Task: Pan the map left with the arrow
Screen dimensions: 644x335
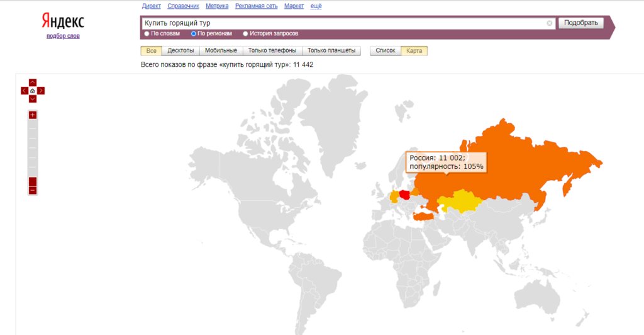Action: 25,91
